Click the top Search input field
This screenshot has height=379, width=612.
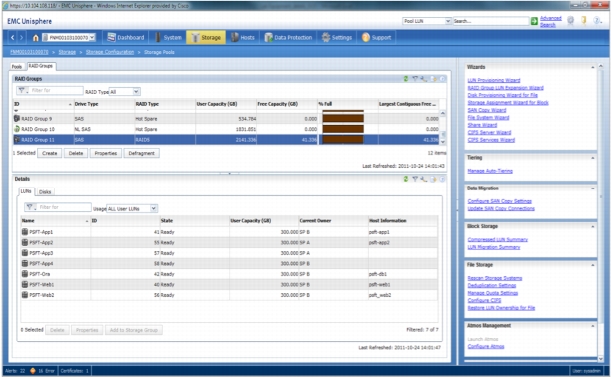click(491, 21)
